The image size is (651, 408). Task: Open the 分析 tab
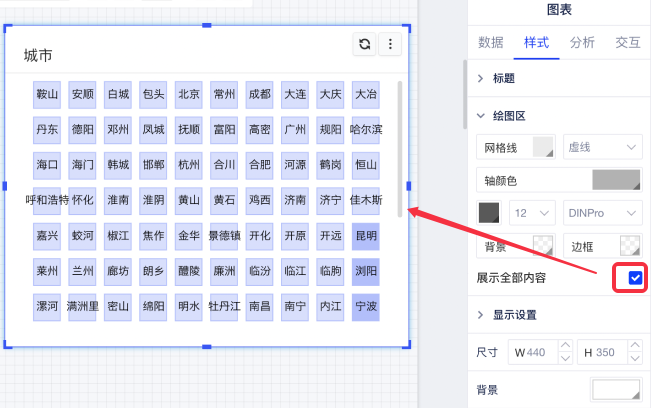pyautogui.click(x=581, y=42)
